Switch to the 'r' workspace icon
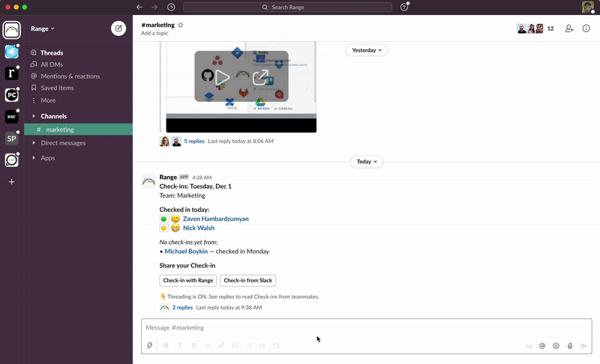The width and height of the screenshot is (600, 364). [x=11, y=73]
